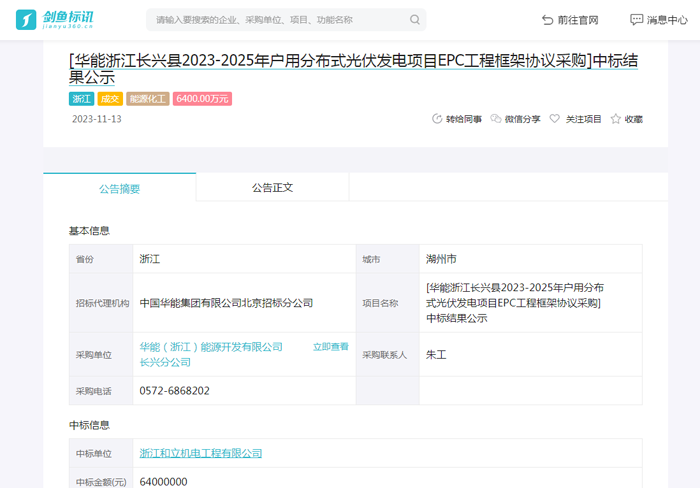
Task: Click the 浙江 region tag
Action: (x=81, y=99)
